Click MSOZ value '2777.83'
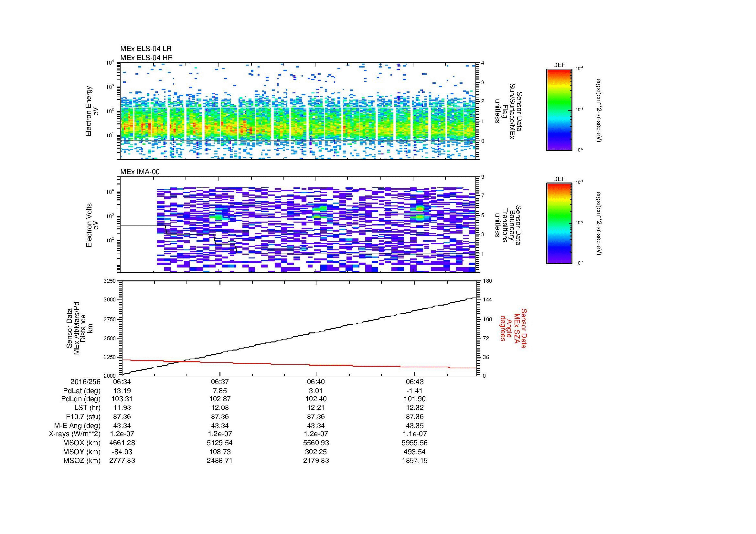Viewport: 756px width, 534px height. [122, 461]
